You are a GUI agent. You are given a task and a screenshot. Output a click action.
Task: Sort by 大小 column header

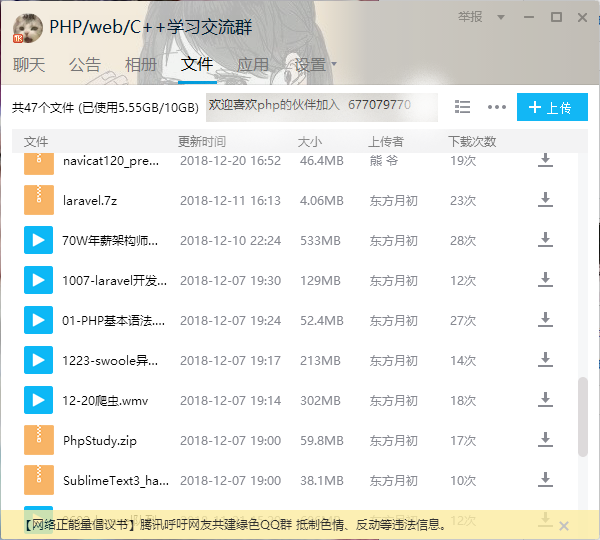tap(310, 142)
